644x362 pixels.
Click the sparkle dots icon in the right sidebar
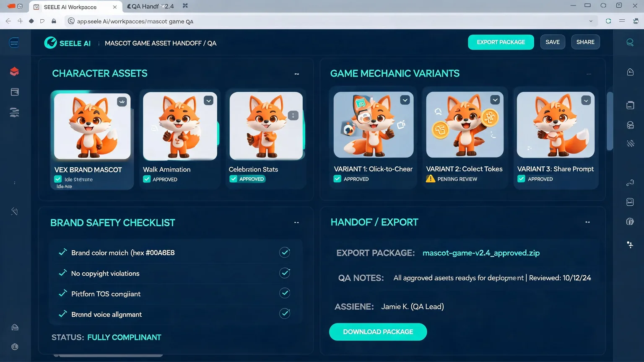coord(630,244)
